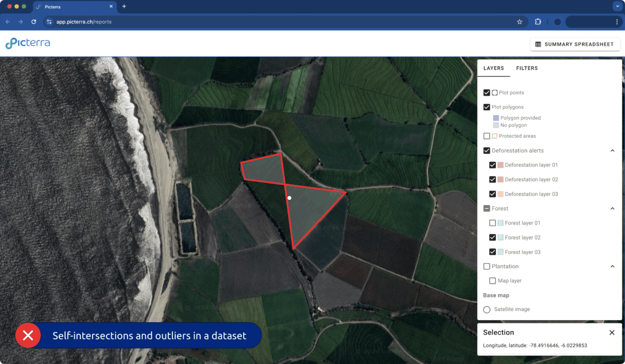
Task: Uncheck Deforestation layer 01
Action: 493,165
